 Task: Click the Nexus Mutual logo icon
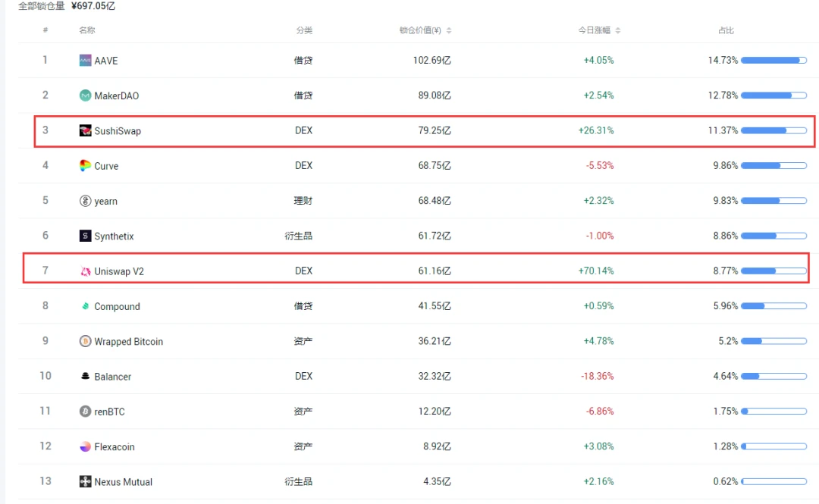(85, 481)
